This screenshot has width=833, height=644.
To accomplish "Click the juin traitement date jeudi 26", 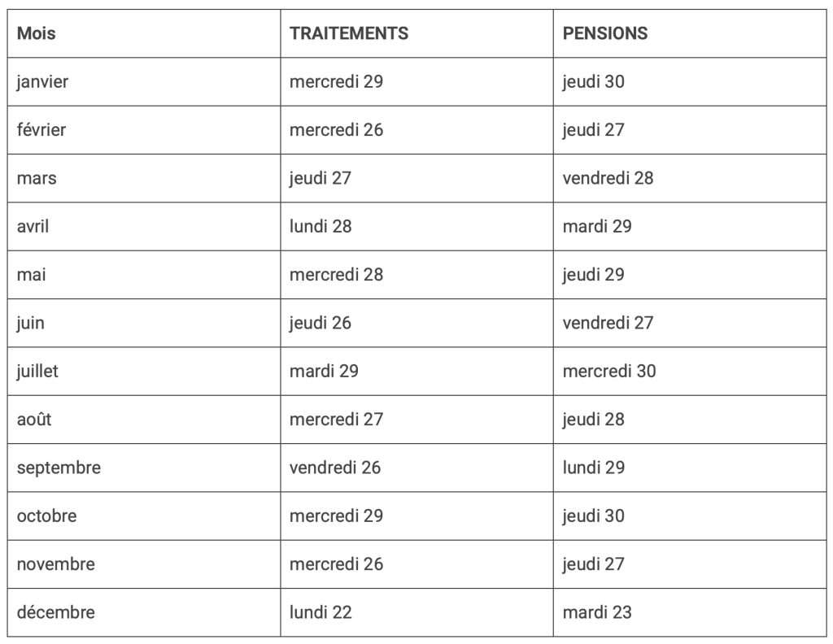I will coord(321,323).
